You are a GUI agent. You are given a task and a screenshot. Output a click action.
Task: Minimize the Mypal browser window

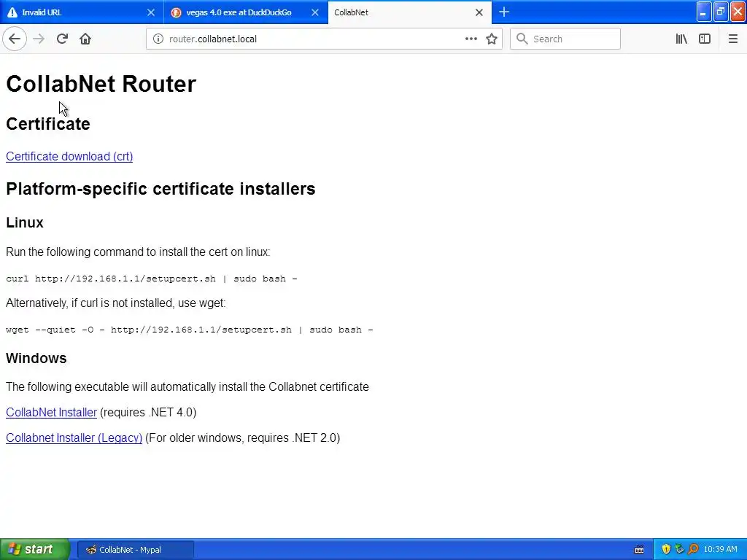pyautogui.click(x=704, y=12)
